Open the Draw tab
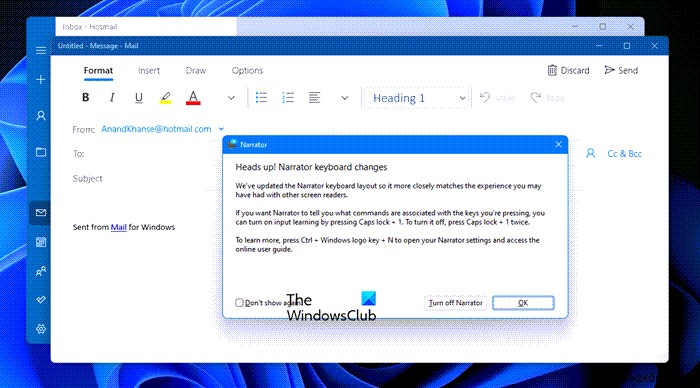 click(x=196, y=71)
